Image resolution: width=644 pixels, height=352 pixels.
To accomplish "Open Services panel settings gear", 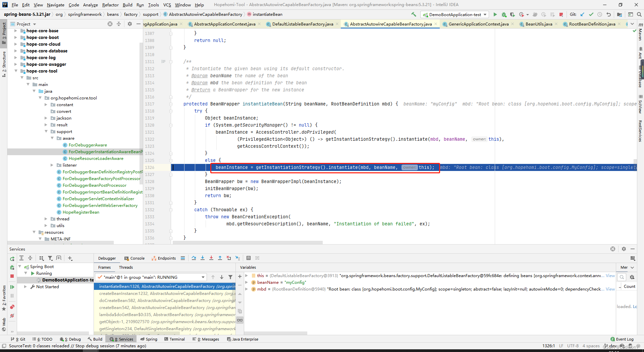I will click(x=624, y=249).
